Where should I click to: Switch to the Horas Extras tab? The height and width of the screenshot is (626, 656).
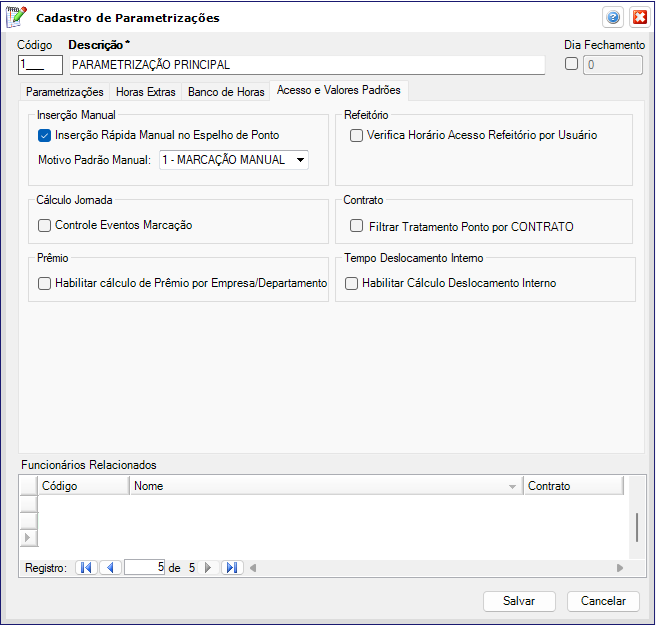(144, 92)
